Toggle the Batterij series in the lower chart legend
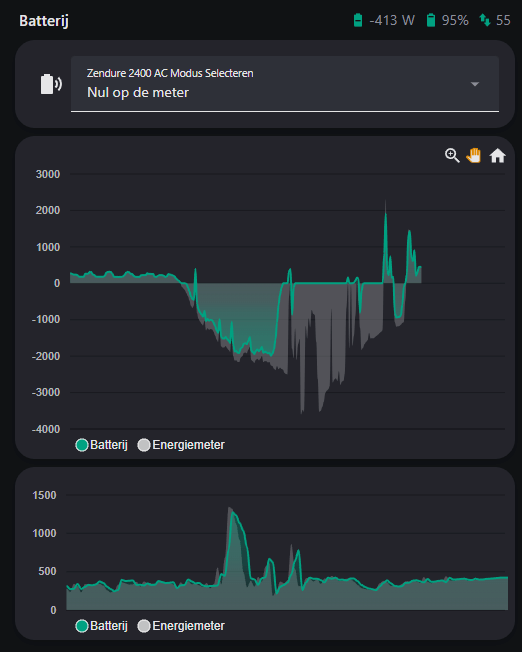The image size is (522, 652). (101, 626)
